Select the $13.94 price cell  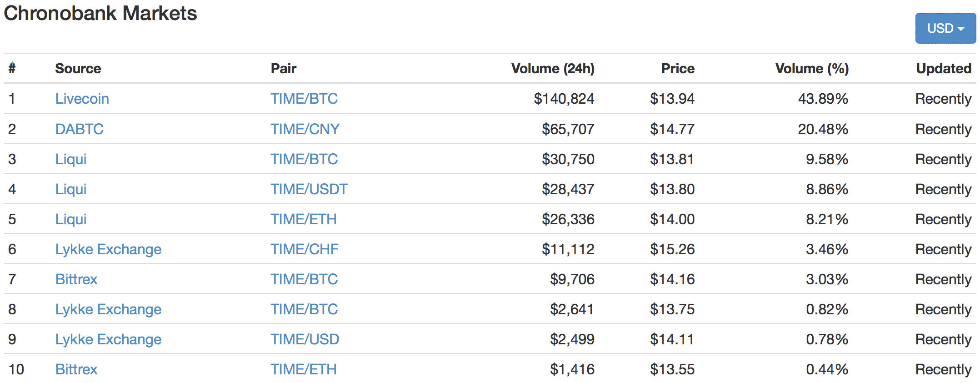click(x=672, y=99)
